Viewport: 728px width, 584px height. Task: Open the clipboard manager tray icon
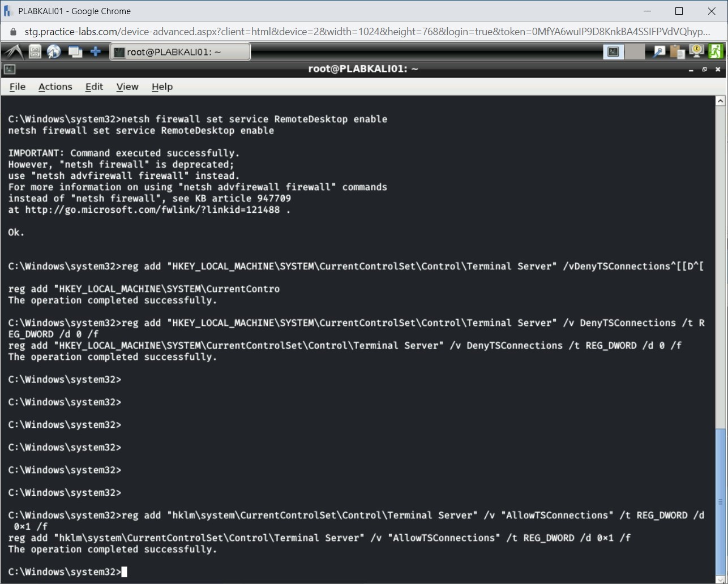[x=677, y=52]
